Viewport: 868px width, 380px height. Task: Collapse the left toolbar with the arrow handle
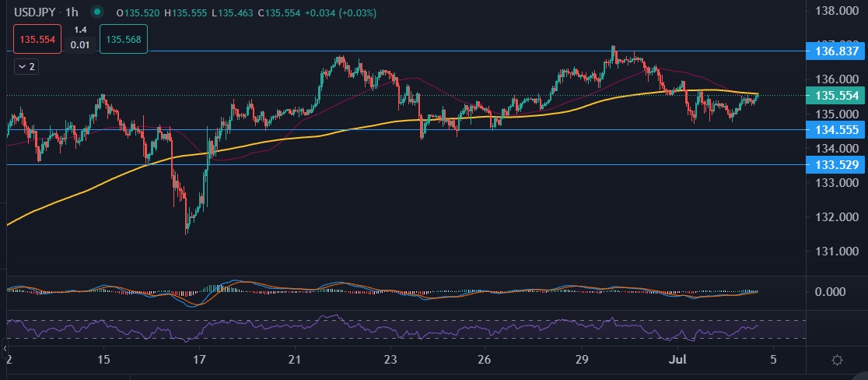(x=5, y=348)
